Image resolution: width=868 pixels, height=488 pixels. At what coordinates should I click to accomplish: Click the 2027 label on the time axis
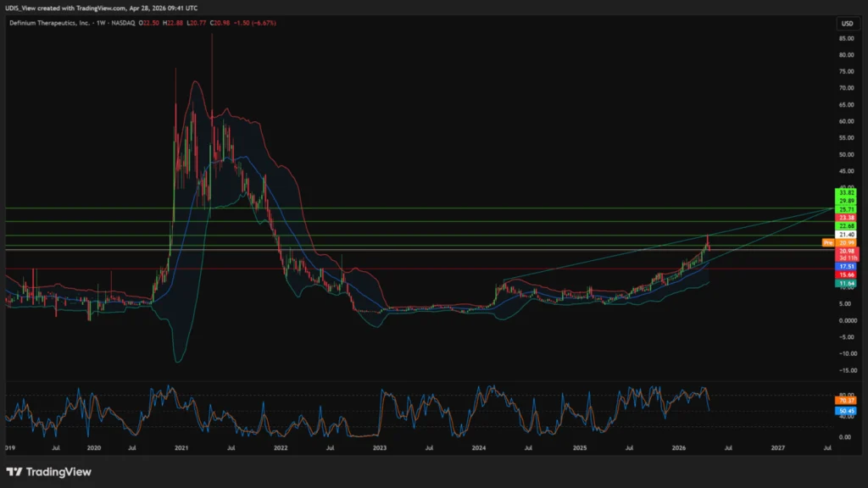[x=778, y=448]
